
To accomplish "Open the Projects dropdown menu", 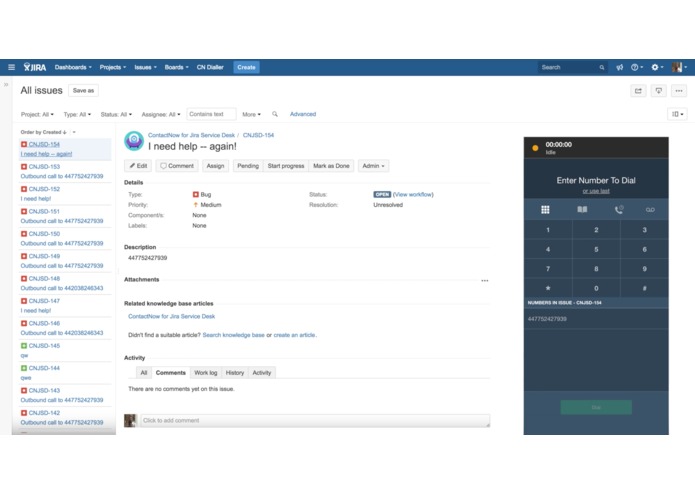I will pyautogui.click(x=113, y=67).
